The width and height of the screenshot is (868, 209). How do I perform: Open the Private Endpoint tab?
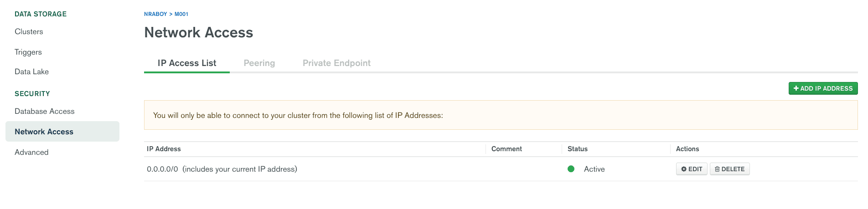(x=336, y=63)
